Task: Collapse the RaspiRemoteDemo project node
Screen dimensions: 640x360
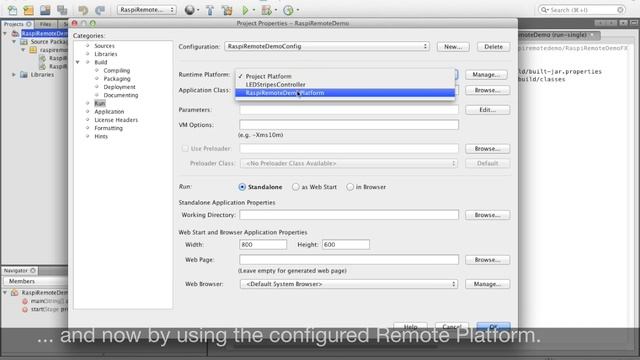Action: pos(5,33)
